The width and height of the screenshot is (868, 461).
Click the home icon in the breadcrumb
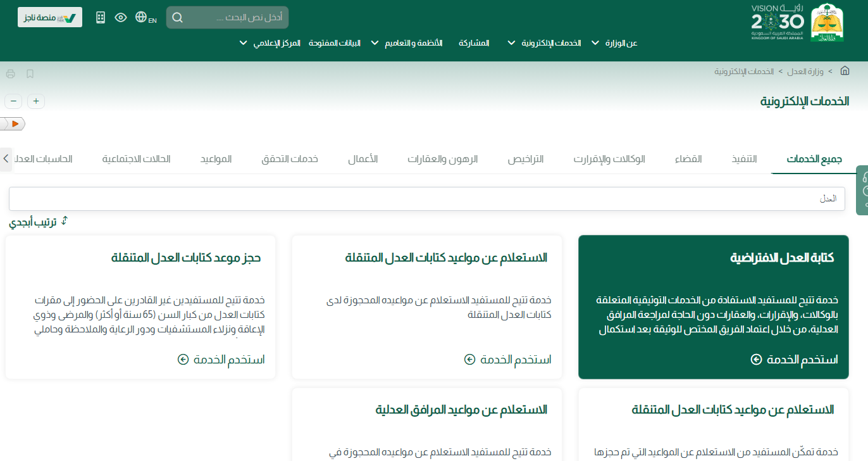[845, 71]
